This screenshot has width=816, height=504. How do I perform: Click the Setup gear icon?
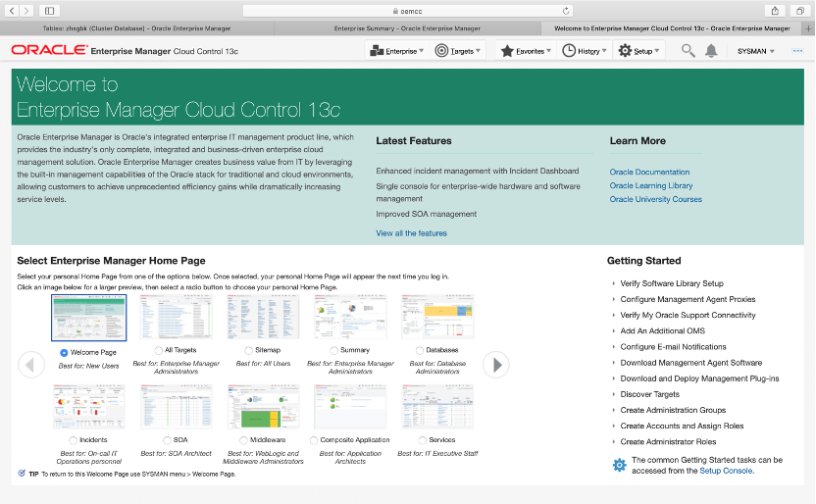[x=625, y=50]
